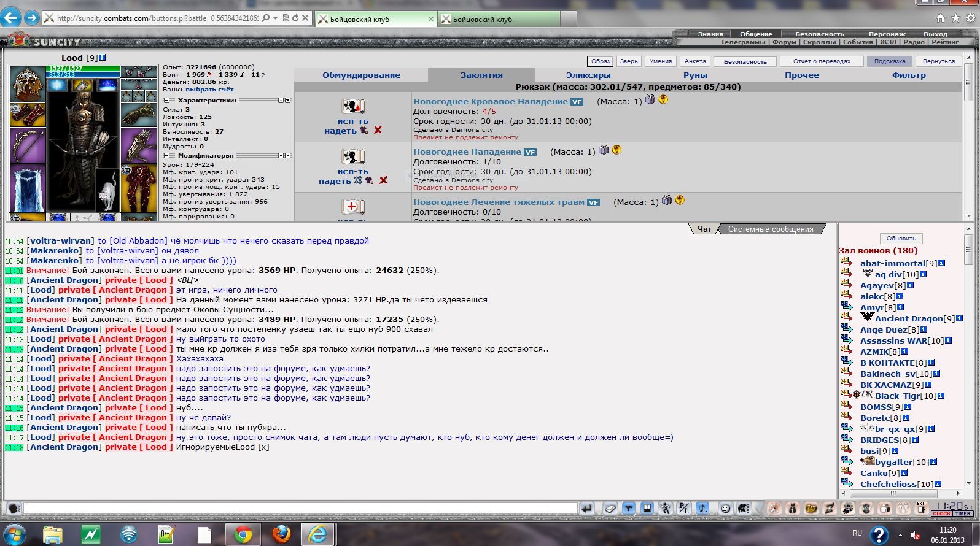The width and height of the screenshot is (980, 546).
Task: Clear chat with the eraser icon
Action: 610,508
